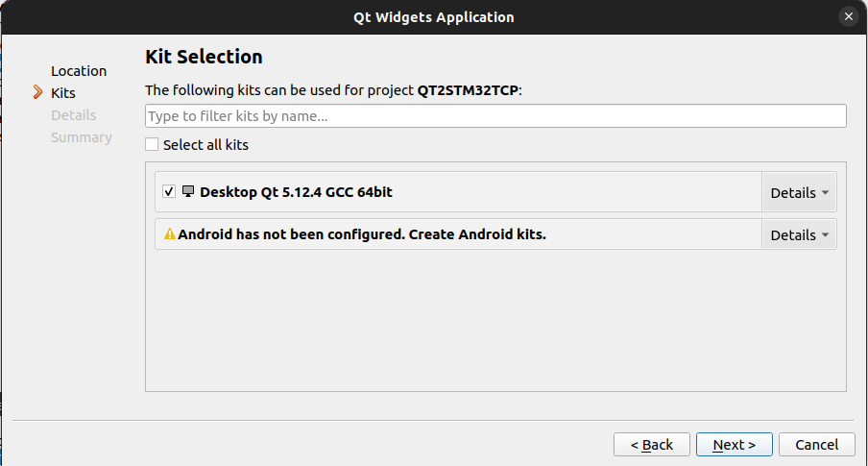Select the Kits step in the sidebar
This screenshot has height=466, width=868.
(63, 93)
